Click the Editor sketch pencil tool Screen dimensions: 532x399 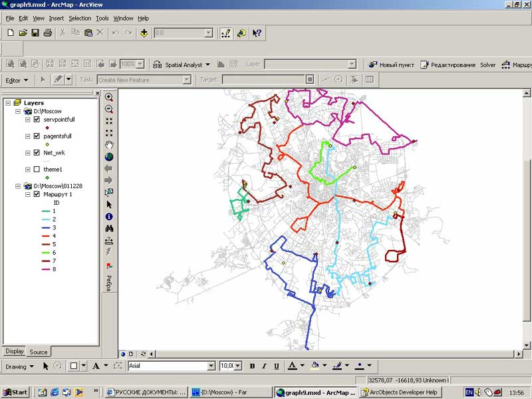[59, 80]
